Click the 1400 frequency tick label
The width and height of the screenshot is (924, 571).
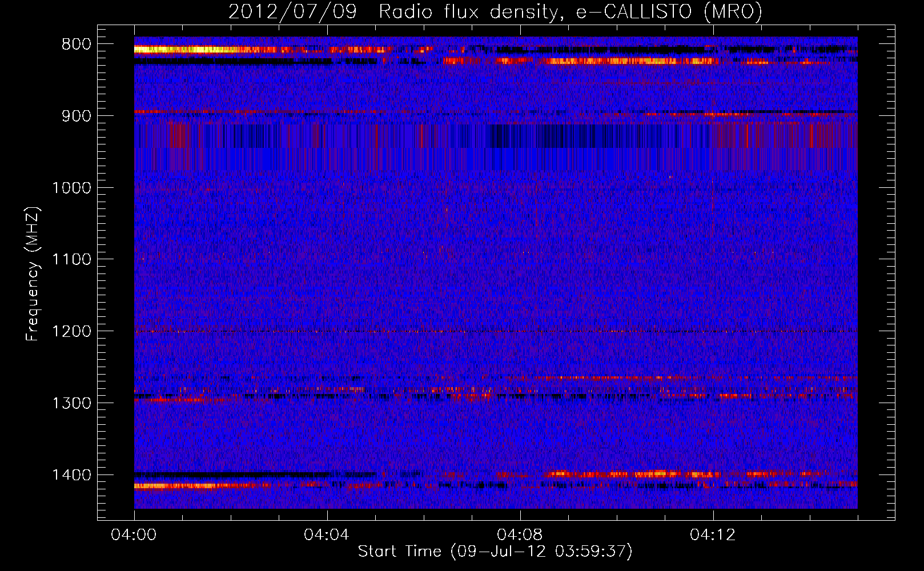pyautogui.click(x=71, y=475)
